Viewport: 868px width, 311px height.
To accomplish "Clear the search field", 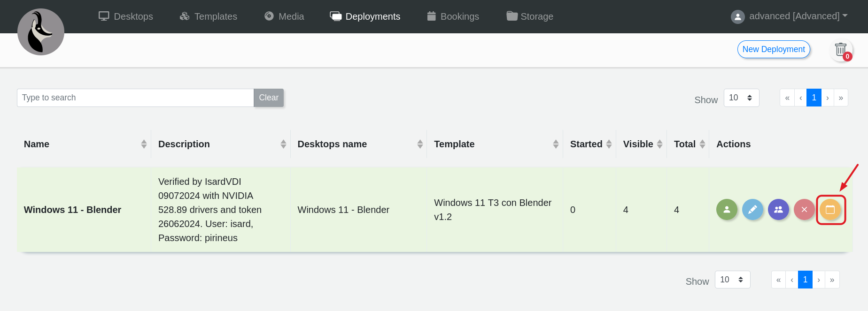I will pos(269,98).
